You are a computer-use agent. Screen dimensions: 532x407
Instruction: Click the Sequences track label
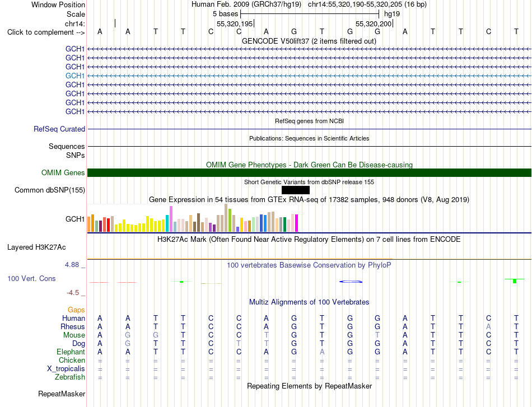(x=67, y=146)
